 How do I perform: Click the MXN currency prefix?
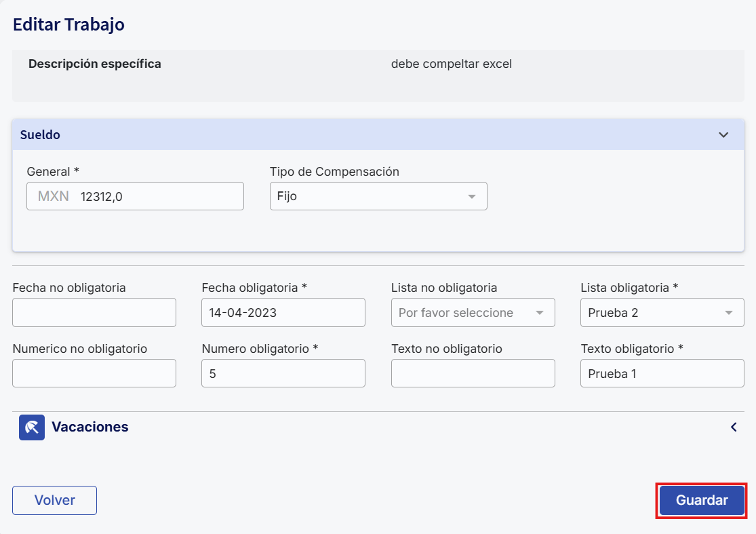[x=54, y=197]
